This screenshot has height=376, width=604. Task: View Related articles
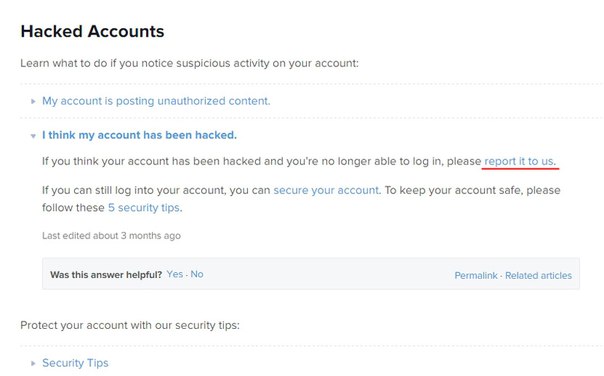click(539, 275)
